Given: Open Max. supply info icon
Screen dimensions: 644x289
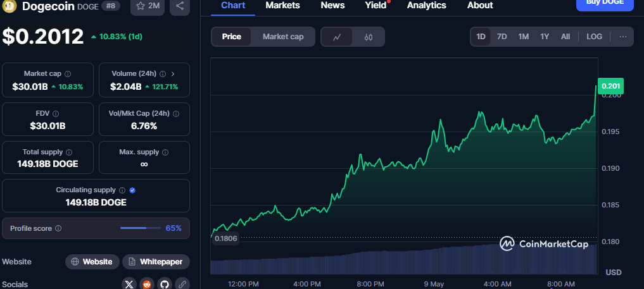Looking at the screenshot, I should tap(165, 152).
